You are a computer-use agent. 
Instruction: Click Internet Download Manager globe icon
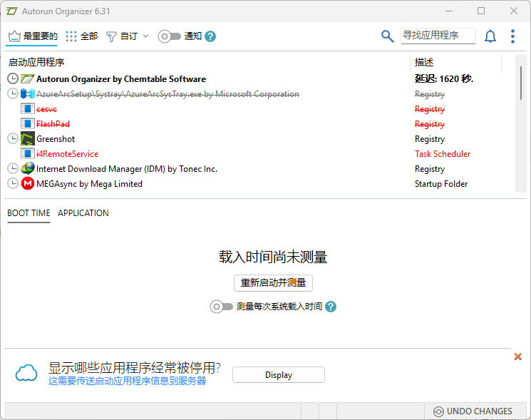(27, 168)
